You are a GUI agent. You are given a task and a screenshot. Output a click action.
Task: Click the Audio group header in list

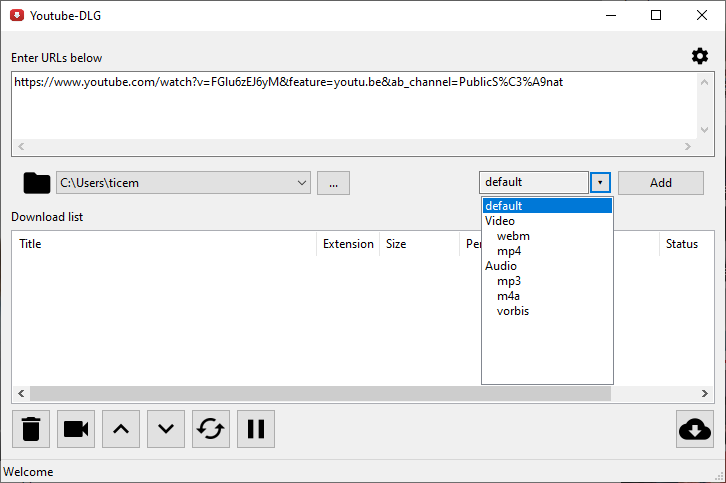(501, 266)
